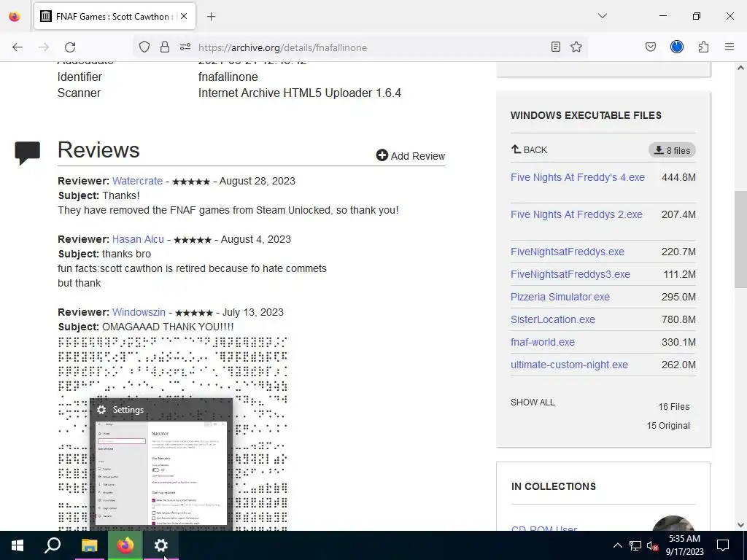Viewport: 747px width, 560px height.
Task: Add a review with the plus button
Action: tap(411, 156)
